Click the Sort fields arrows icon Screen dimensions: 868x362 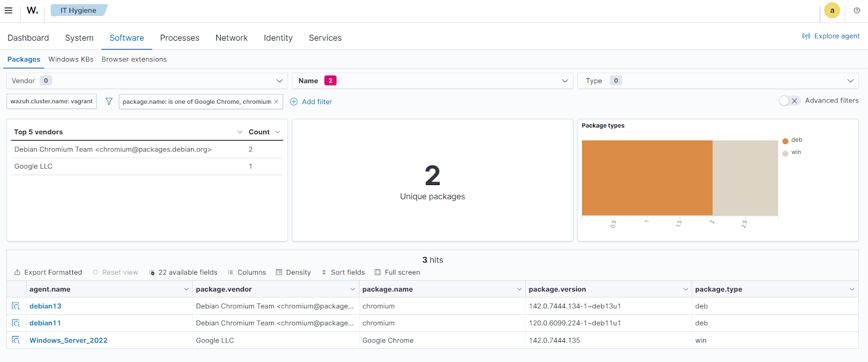(324, 272)
